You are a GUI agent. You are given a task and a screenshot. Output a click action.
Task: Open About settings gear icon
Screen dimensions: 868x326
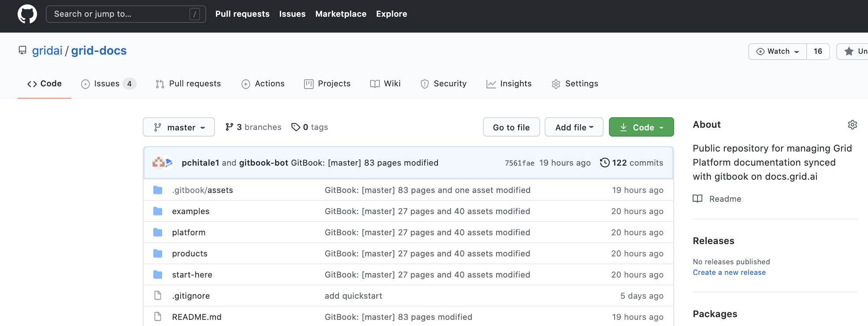(853, 125)
